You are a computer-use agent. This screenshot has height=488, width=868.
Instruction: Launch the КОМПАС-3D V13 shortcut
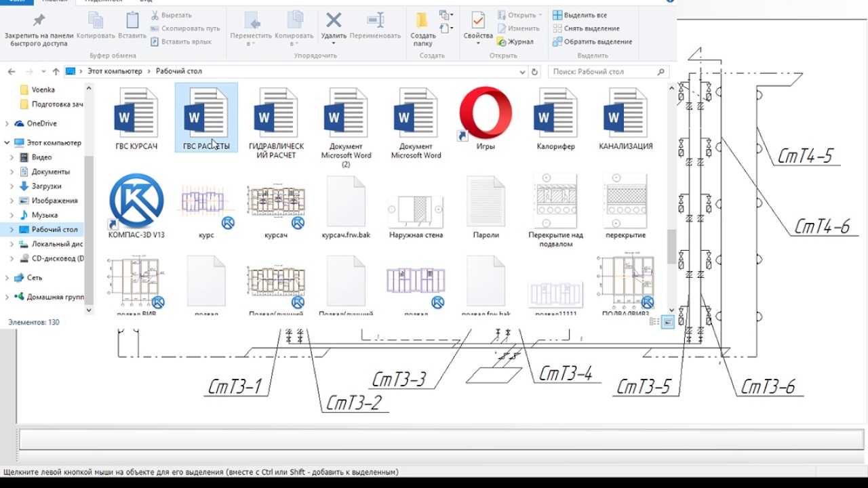136,206
